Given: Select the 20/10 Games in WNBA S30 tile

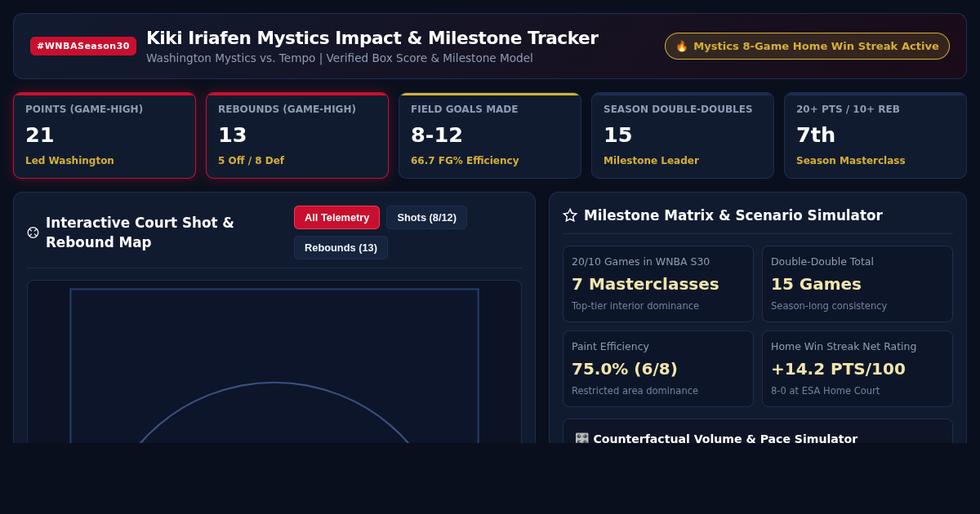Looking at the screenshot, I should pyautogui.click(x=658, y=284).
